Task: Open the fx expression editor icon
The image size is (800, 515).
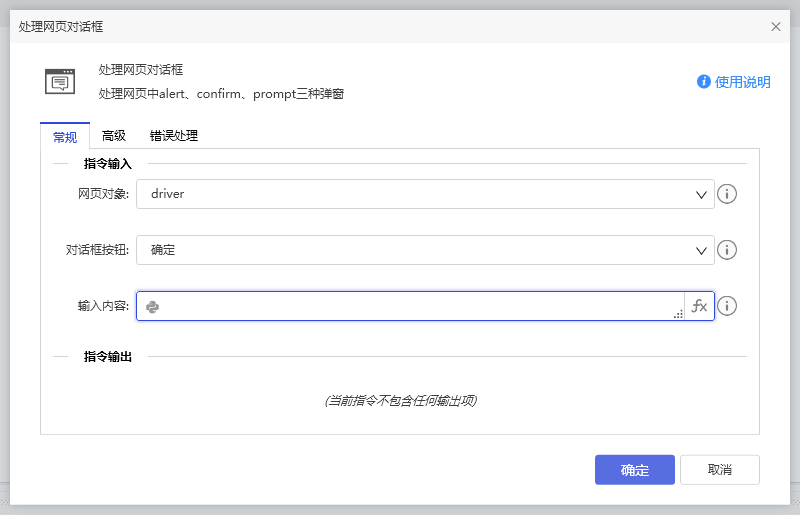Action: [699, 306]
